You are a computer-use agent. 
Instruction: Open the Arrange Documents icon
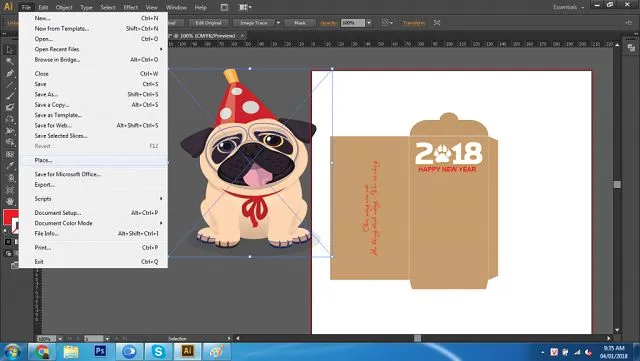click(x=245, y=7)
